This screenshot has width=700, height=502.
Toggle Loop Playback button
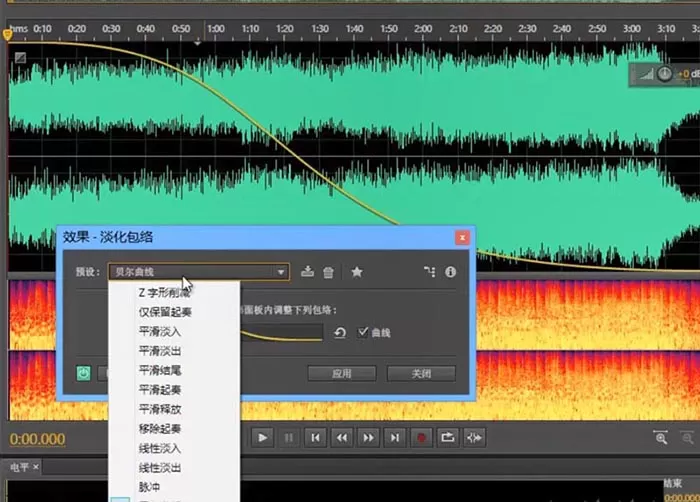(447, 438)
